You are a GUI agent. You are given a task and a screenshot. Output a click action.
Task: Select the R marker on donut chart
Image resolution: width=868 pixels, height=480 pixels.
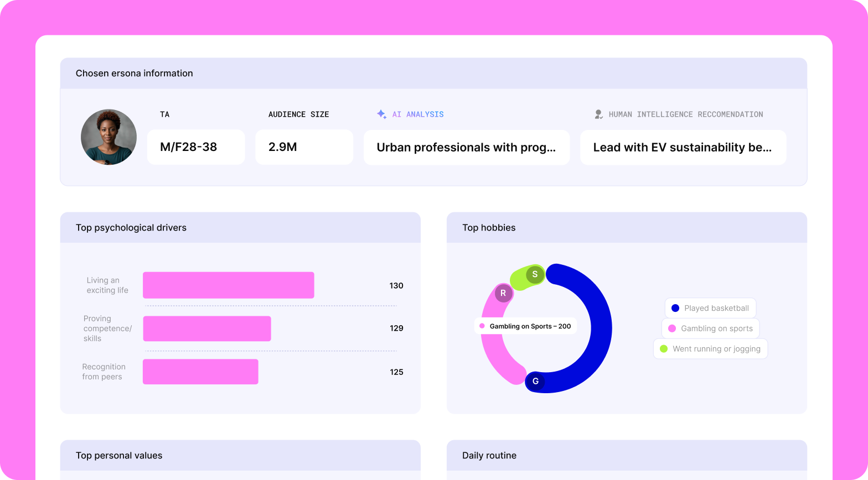click(x=503, y=293)
